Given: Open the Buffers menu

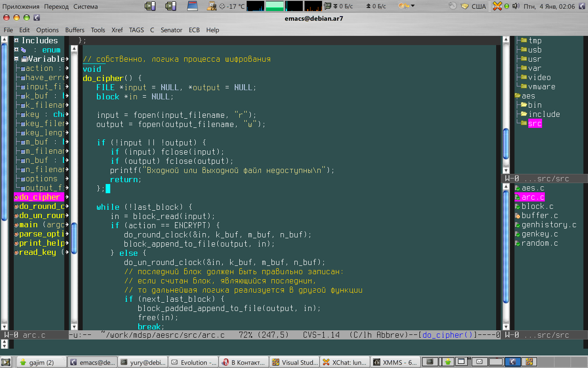Looking at the screenshot, I should click(74, 30).
